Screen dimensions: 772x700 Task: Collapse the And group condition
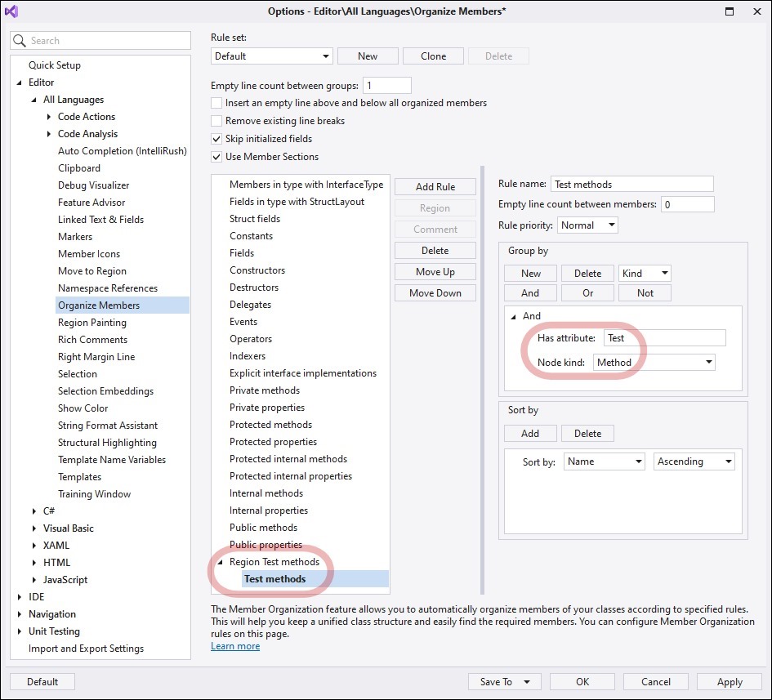pyautogui.click(x=514, y=317)
